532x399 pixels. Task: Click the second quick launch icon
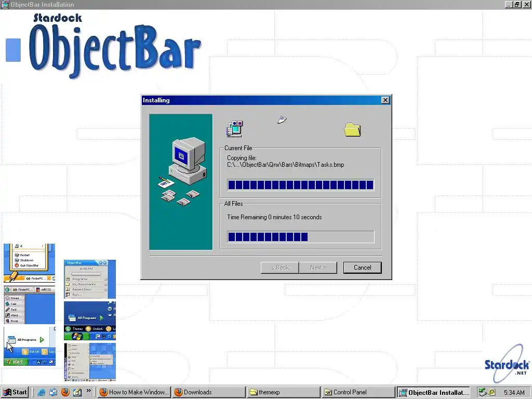pos(54,392)
